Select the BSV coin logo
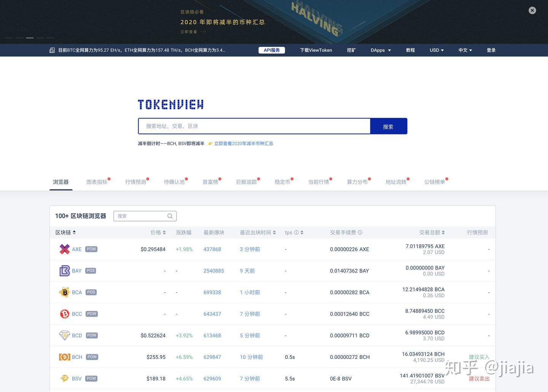 (65, 378)
